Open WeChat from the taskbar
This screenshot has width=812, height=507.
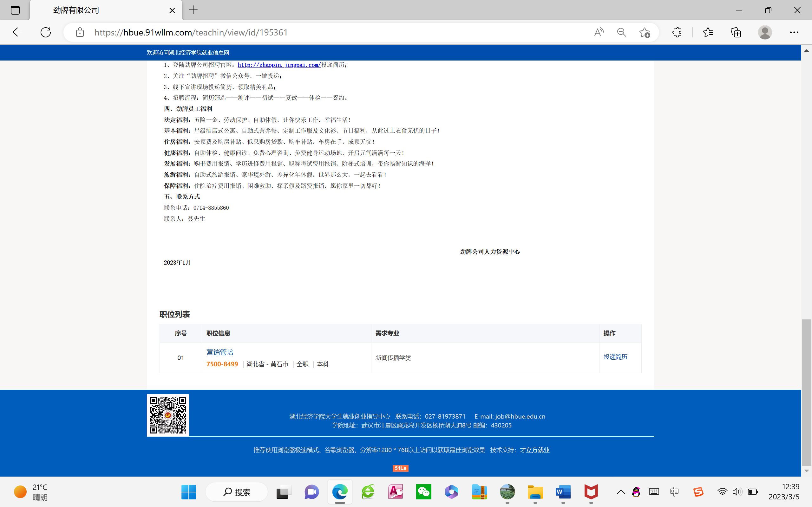[423, 492]
